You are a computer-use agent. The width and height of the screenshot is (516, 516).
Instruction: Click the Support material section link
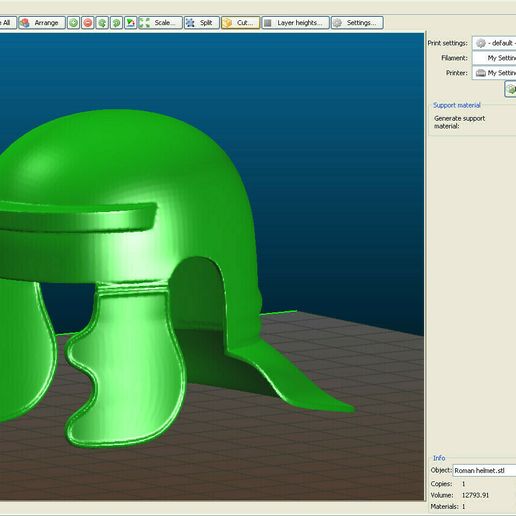(456, 105)
